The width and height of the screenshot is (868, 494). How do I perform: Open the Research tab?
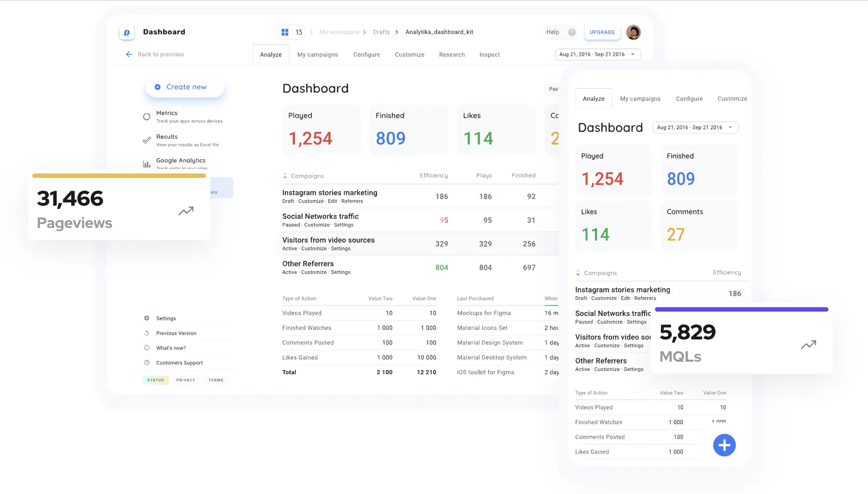[x=452, y=55]
